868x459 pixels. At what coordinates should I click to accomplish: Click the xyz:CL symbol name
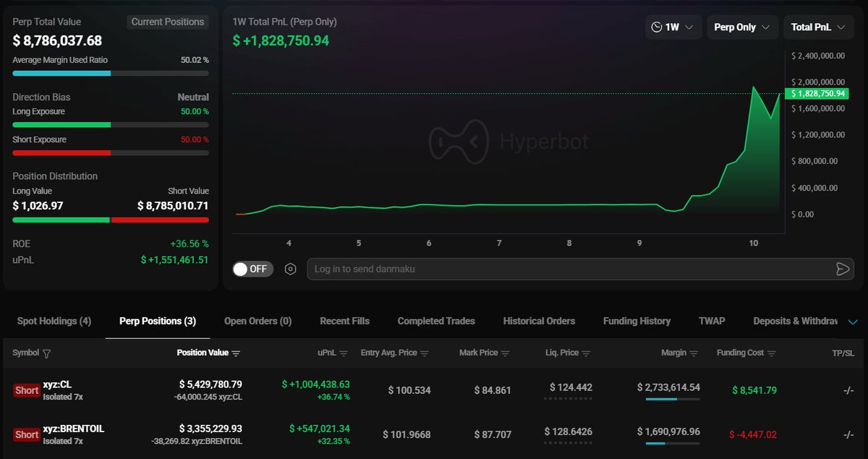[57, 385]
